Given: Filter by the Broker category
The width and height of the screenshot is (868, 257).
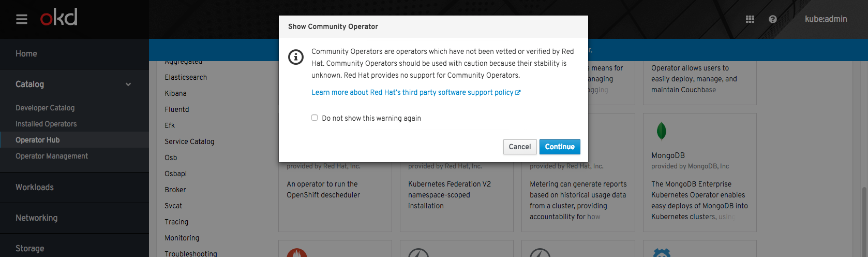Looking at the screenshot, I should pos(175,190).
